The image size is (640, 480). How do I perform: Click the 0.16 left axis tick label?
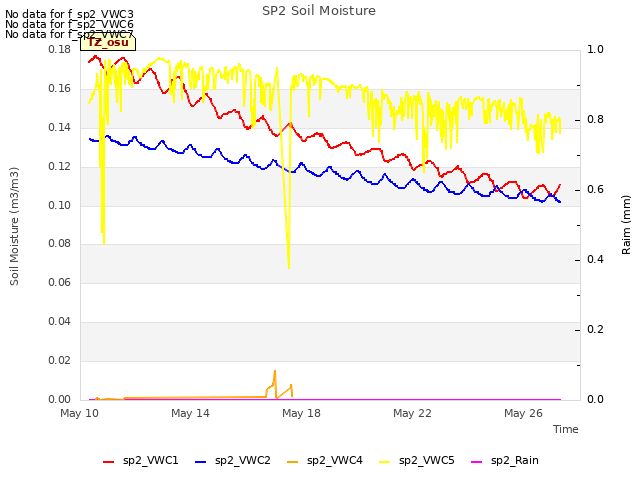click(x=60, y=89)
